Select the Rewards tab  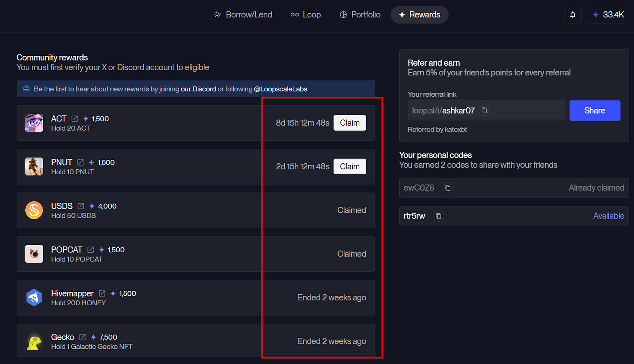[x=419, y=14]
